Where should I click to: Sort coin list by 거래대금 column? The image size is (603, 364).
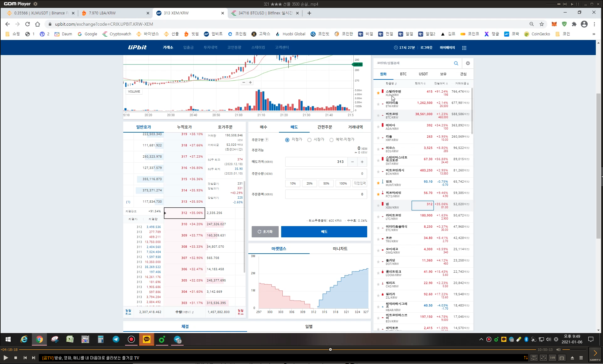462,83
